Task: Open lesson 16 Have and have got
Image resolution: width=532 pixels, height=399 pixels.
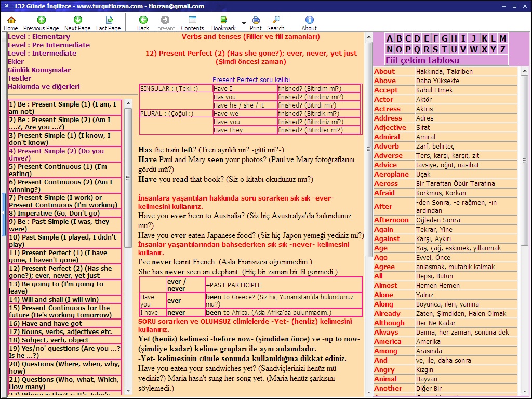Action: [65, 323]
